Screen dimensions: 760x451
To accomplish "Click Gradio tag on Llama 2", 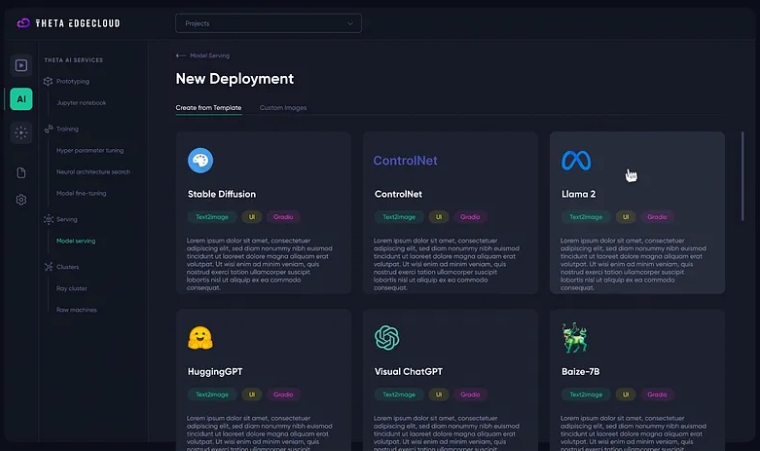I will click(x=657, y=217).
